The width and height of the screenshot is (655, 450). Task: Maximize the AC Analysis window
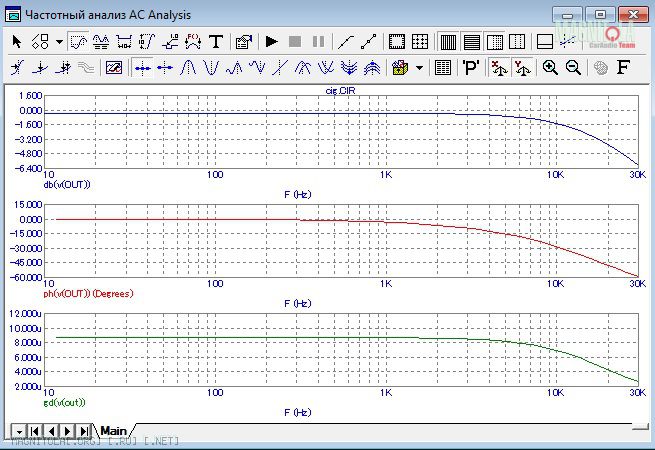click(x=600, y=15)
